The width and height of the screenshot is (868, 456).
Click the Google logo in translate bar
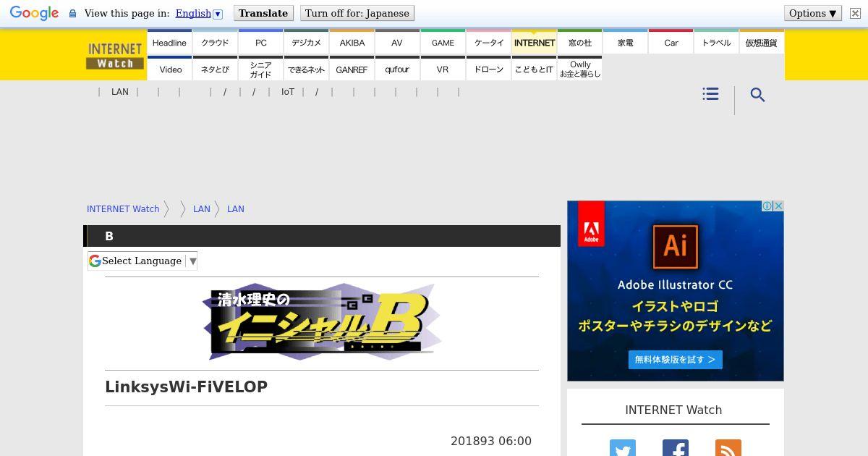(34, 13)
